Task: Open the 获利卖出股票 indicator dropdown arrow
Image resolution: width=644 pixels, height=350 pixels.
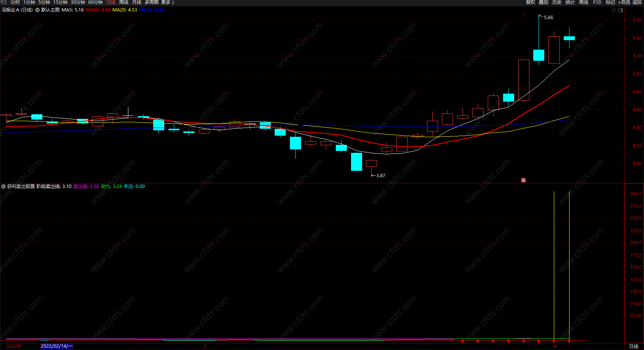Action: click(3, 186)
